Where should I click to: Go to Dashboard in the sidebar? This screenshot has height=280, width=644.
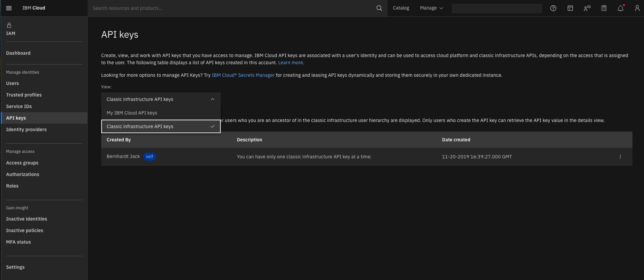pyautogui.click(x=18, y=53)
